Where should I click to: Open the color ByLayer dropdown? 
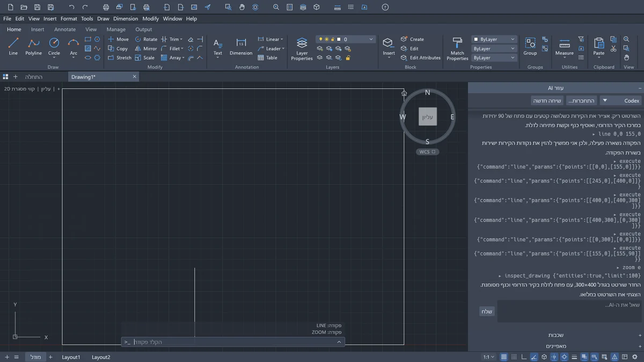point(494,39)
